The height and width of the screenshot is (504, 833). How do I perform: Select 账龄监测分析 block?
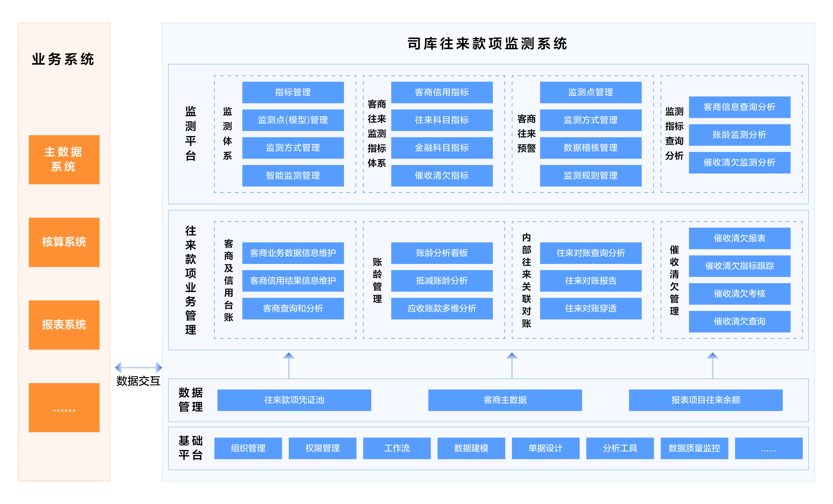pos(739,135)
